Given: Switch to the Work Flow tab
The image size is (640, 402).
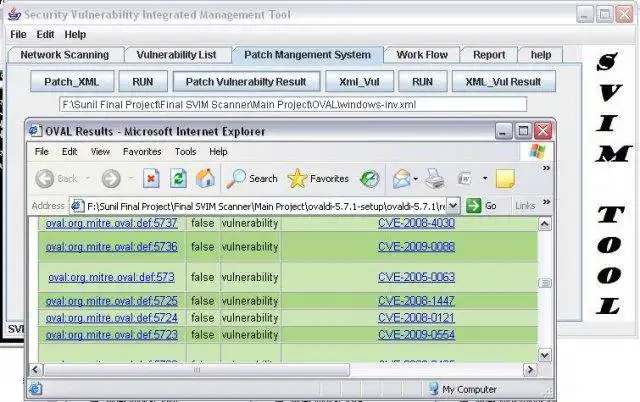Looking at the screenshot, I should 422,55.
